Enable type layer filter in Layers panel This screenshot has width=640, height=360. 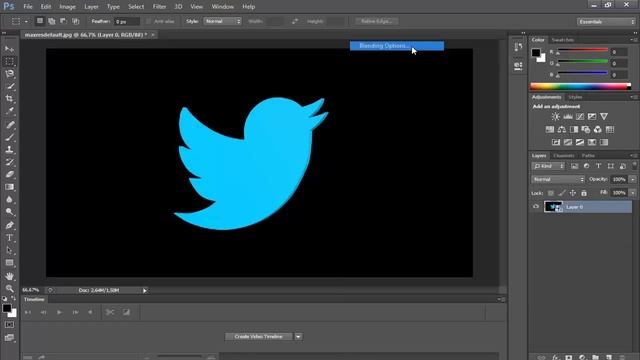(598, 166)
